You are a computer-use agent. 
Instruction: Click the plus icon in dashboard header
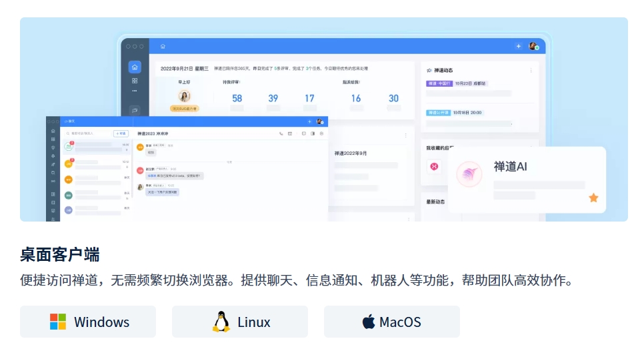(x=518, y=46)
